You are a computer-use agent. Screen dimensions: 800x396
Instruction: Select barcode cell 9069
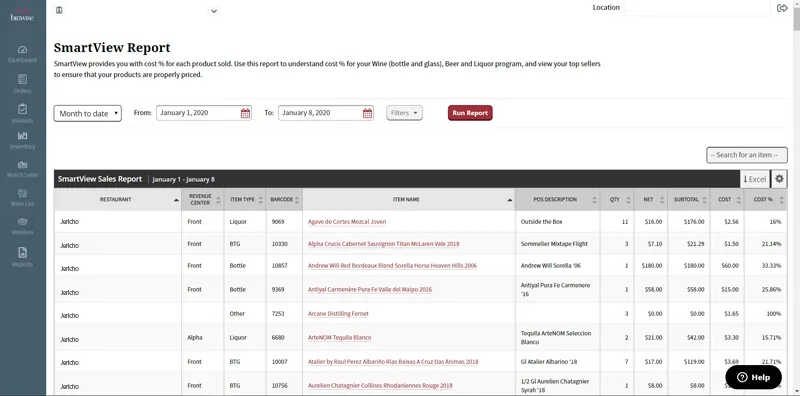tap(278, 222)
